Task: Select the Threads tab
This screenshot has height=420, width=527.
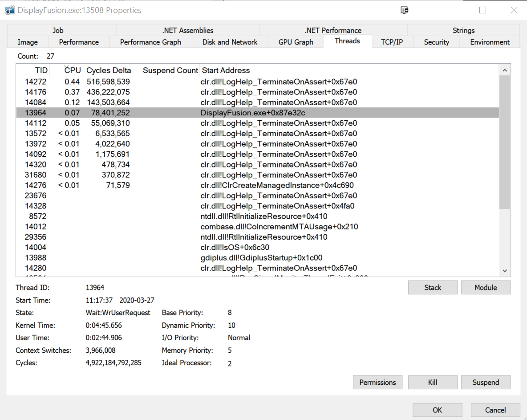Action: click(347, 41)
